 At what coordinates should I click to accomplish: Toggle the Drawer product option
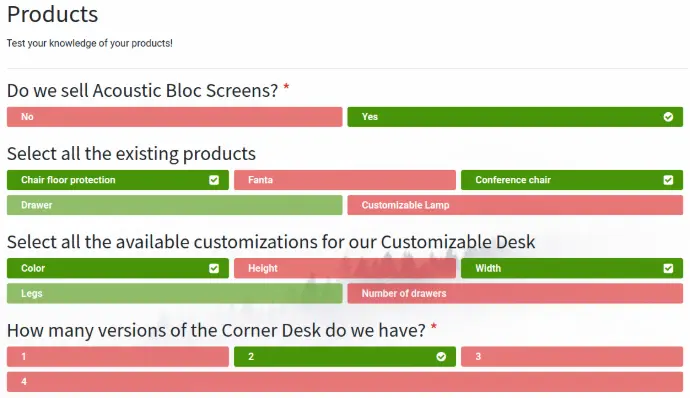174,205
